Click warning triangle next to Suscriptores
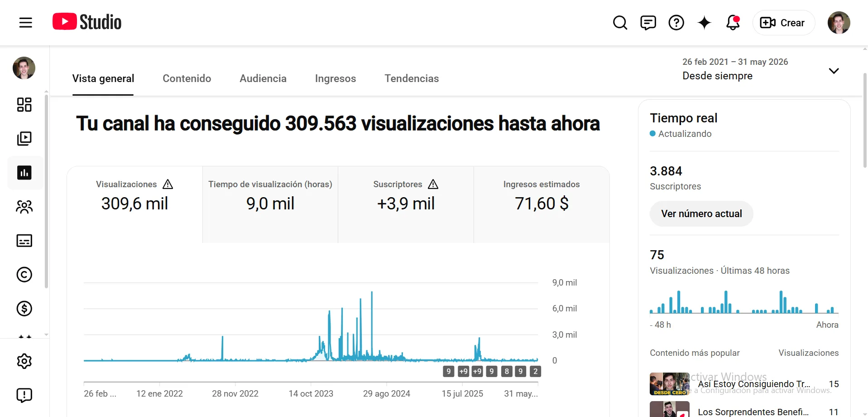The width and height of the screenshot is (868, 417). 433,184
